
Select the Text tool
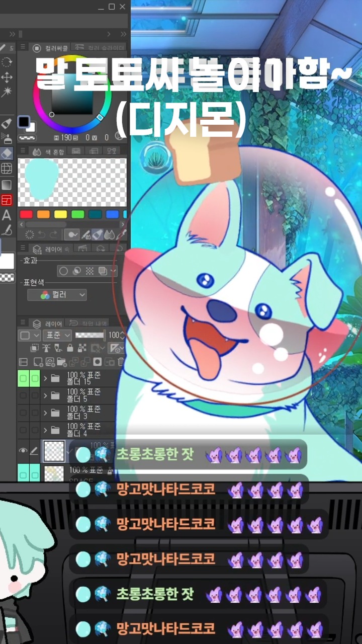(x=7, y=215)
